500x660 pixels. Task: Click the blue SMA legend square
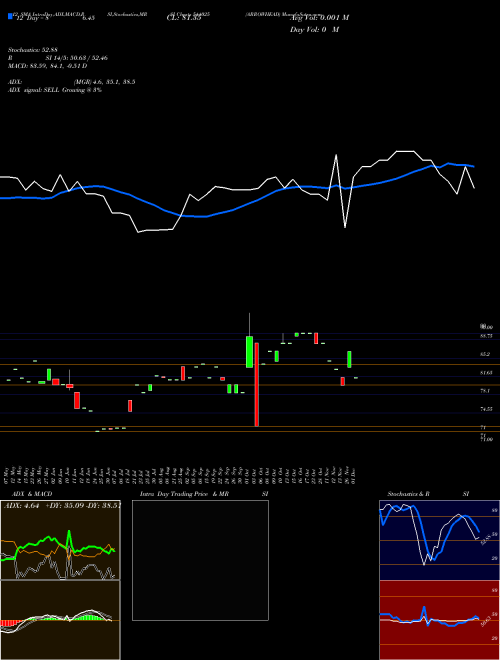pos(10,16)
